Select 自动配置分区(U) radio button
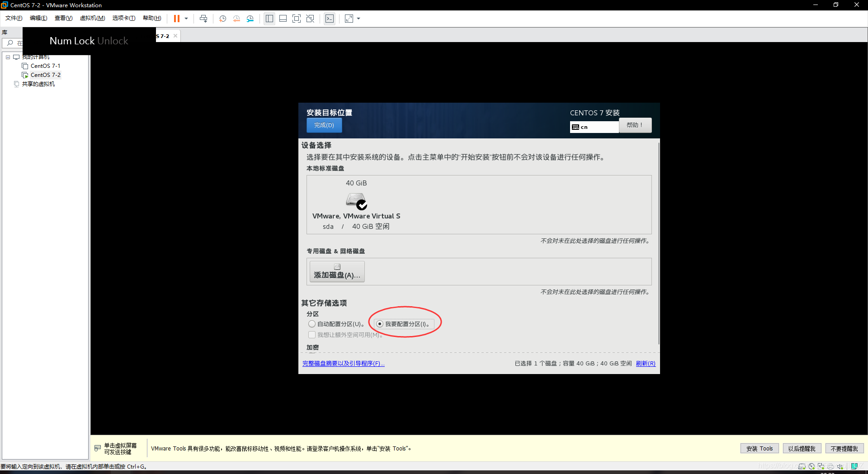This screenshot has height=474, width=868. 312,324
